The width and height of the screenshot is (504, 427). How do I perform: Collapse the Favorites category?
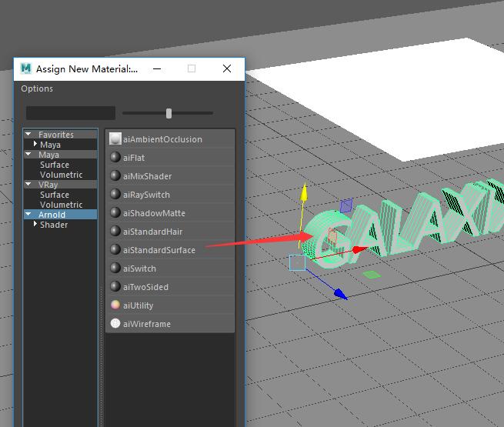(28, 134)
